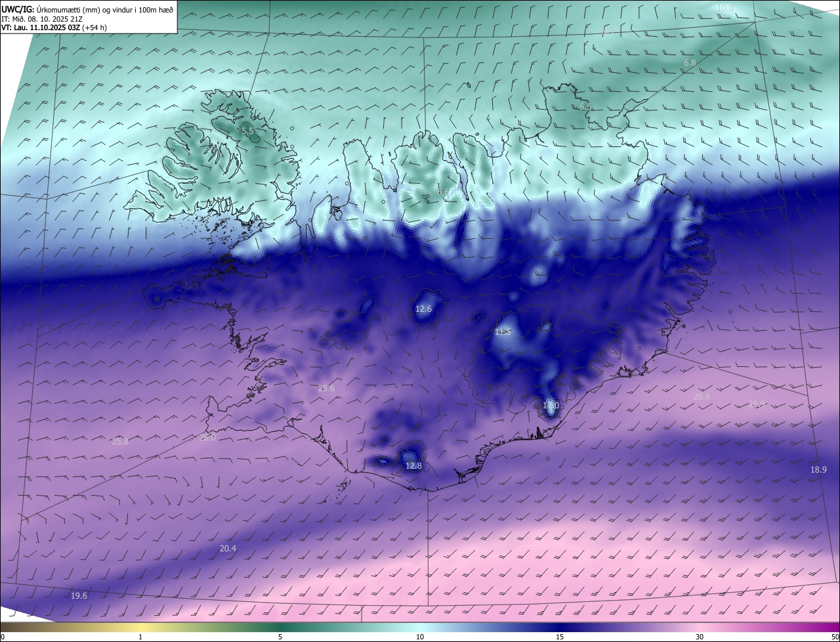Click the 19.6 value in the southwest corner
The image size is (840, 642).
[x=79, y=595]
